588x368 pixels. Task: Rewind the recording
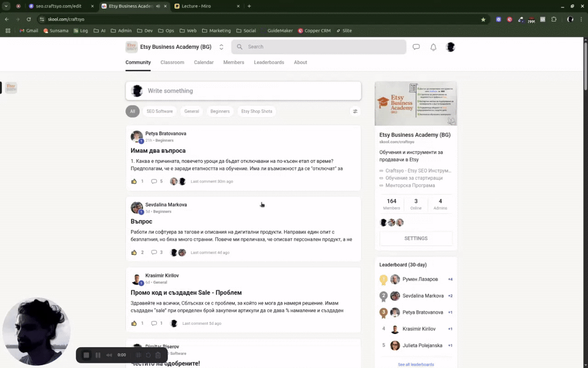point(109,355)
